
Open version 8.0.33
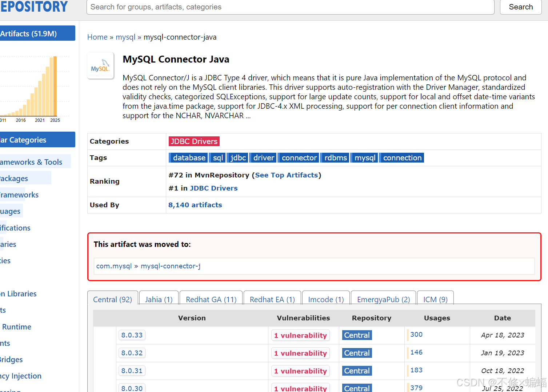coord(132,335)
